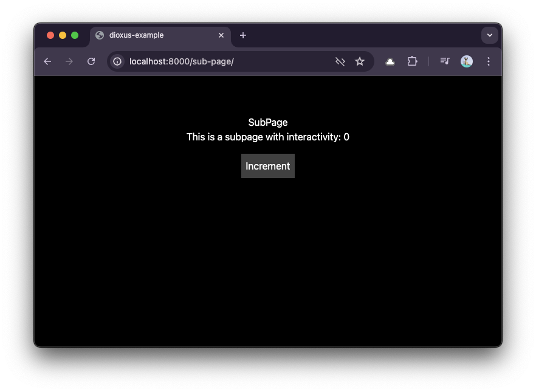Click the cloud extension icon

point(390,61)
